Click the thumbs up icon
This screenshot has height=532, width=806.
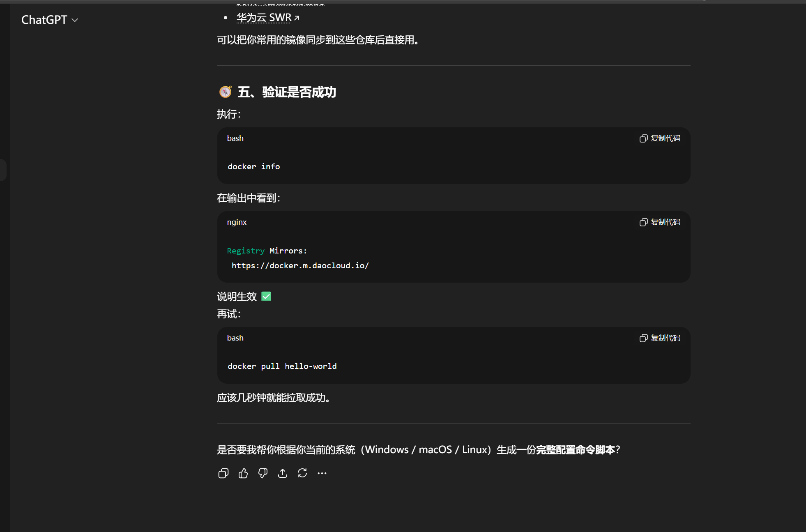point(243,473)
